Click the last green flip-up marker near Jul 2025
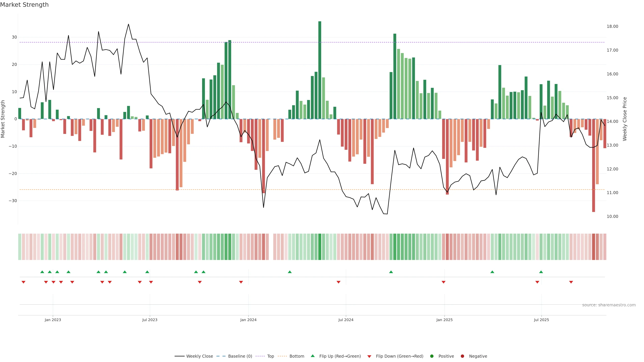This screenshot has width=644, height=362. [541, 272]
